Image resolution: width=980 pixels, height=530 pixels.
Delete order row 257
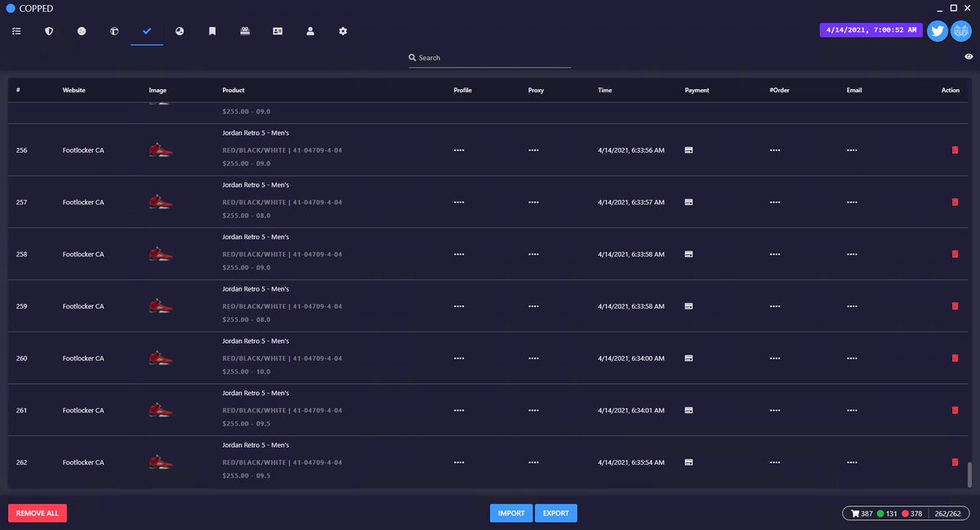[955, 202]
